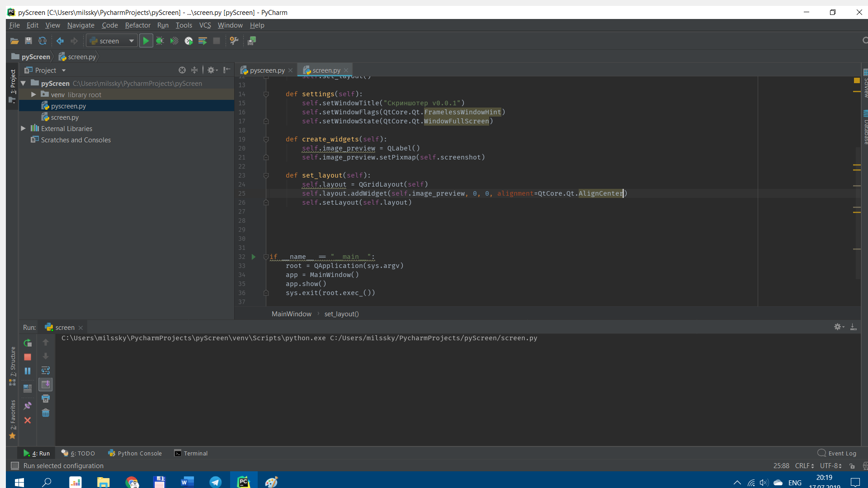Click the Synchronize refresh icon

(x=42, y=41)
